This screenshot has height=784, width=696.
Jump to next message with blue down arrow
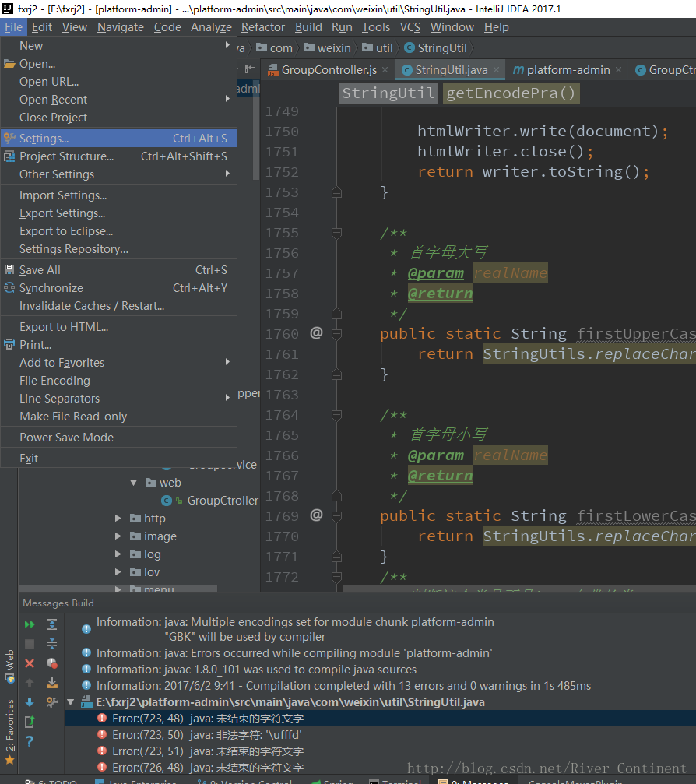click(30, 702)
